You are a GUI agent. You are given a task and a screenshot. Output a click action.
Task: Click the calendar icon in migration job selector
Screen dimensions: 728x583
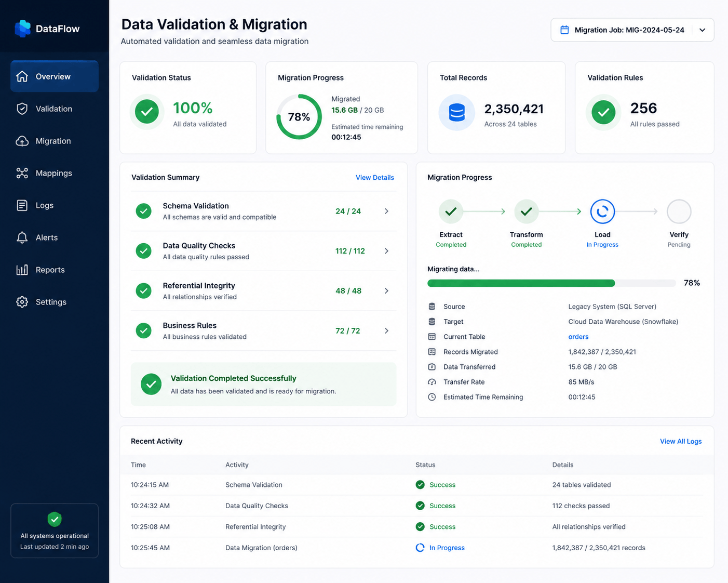[x=564, y=30]
